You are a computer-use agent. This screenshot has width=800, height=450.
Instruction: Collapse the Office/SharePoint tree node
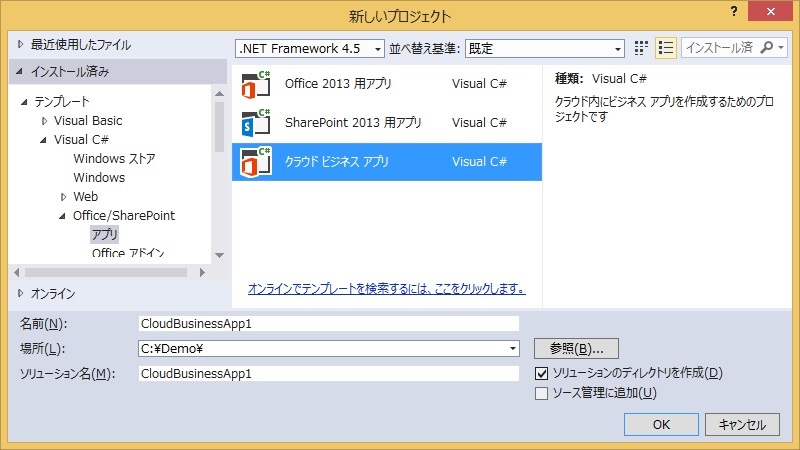(x=62, y=216)
